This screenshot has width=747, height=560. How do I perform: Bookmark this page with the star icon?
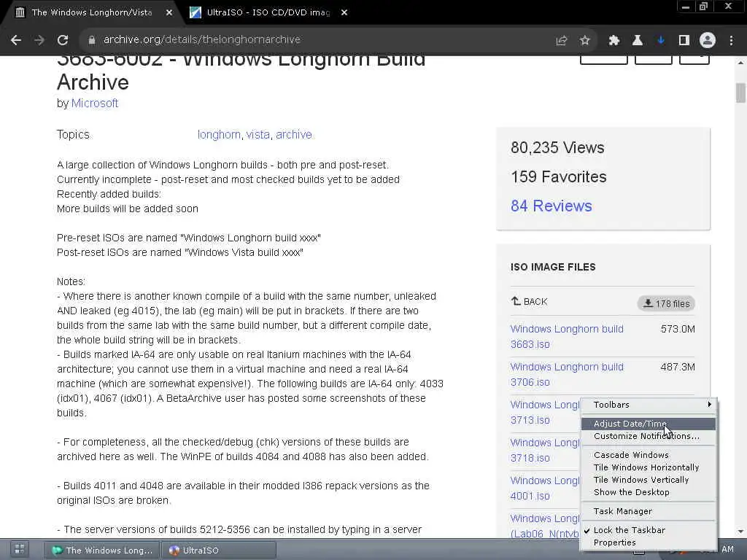pos(585,41)
